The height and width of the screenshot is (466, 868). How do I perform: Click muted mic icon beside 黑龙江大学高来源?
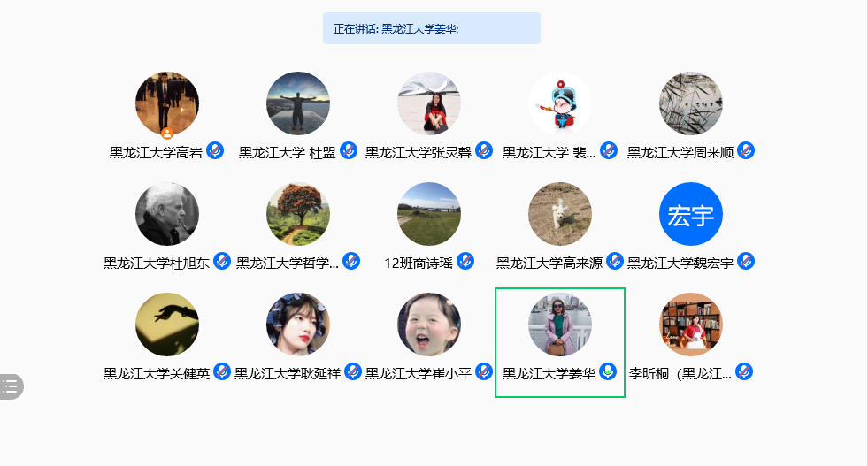[614, 261]
